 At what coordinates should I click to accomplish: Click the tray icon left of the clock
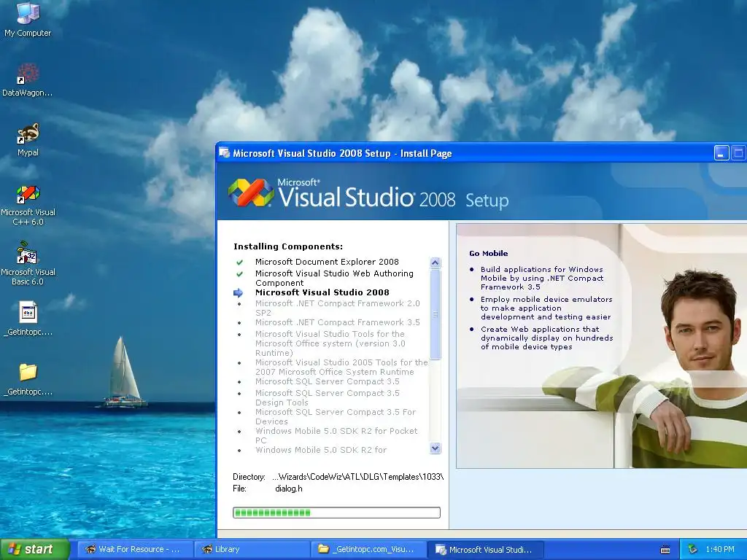(x=693, y=549)
